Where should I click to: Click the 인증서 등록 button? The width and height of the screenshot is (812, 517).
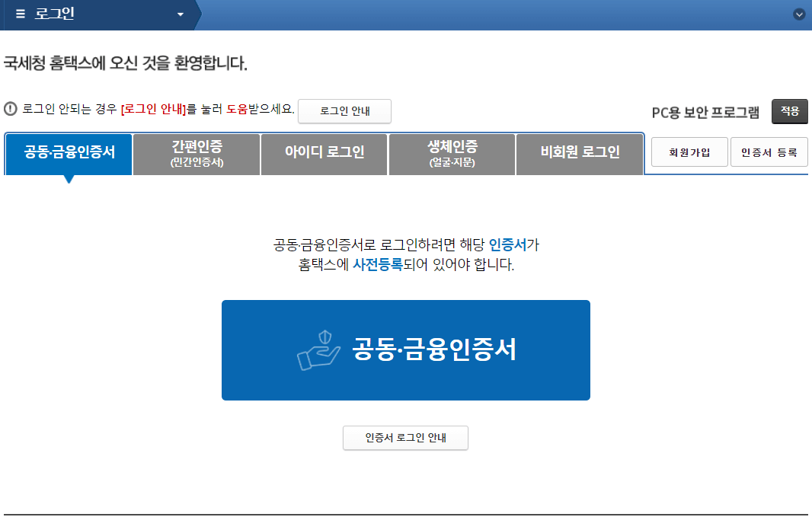point(769,152)
